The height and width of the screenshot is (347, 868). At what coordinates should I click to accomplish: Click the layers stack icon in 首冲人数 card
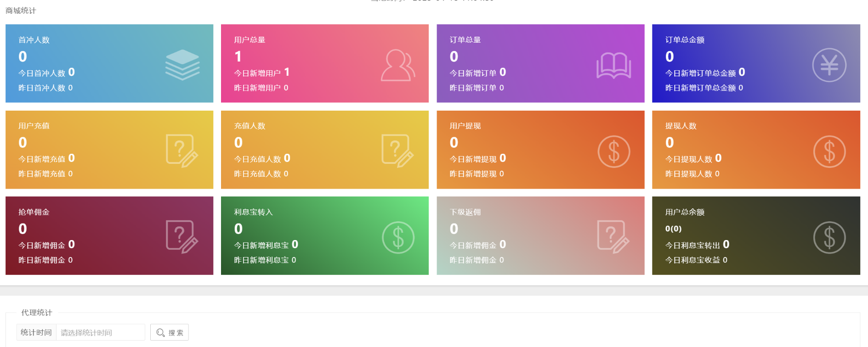182,65
